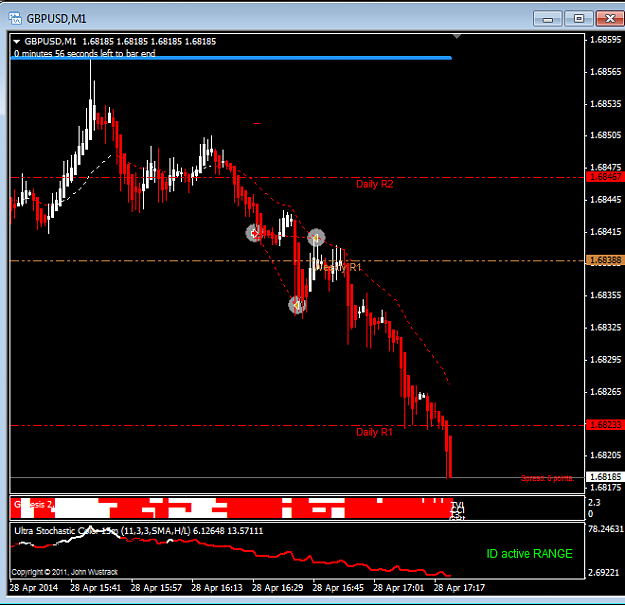Click the 2.69221 stochastic scale value
Screen dimensions: 625x606
tap(603, 573)
